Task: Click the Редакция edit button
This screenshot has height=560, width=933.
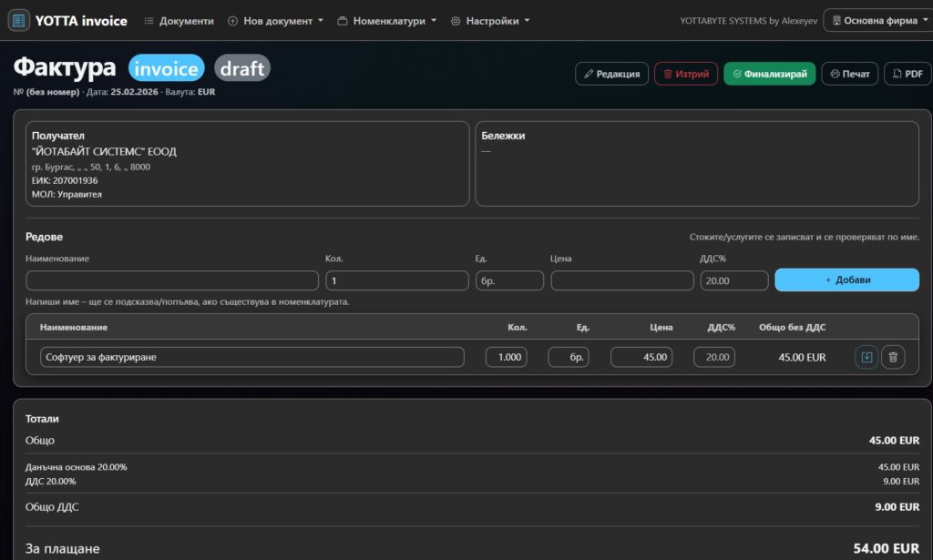Action: click(x=611, y=74)
